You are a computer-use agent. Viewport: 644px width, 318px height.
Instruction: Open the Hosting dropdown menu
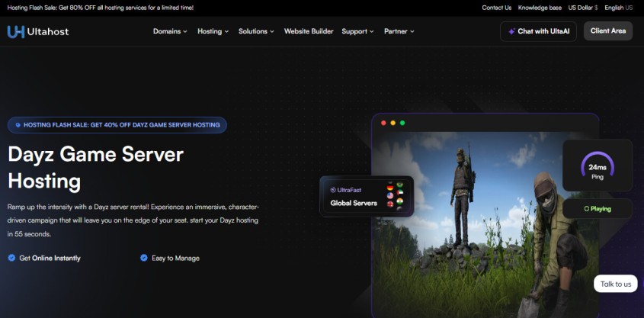coord(213,31)
